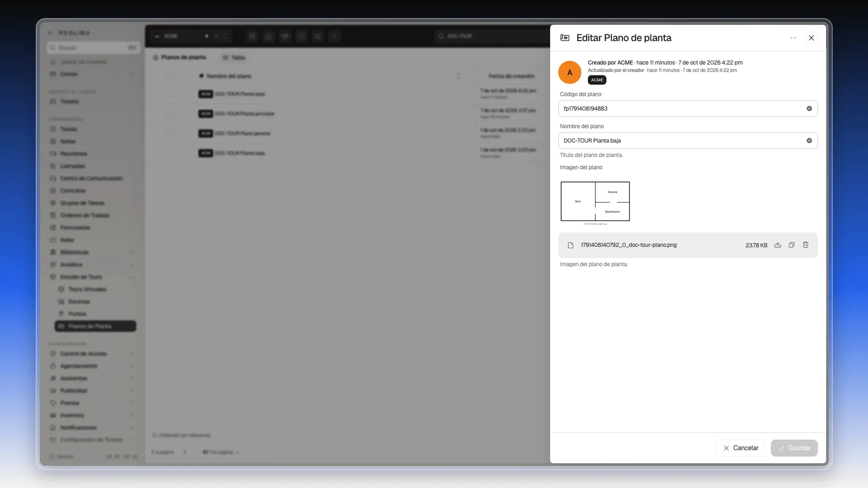The height and width of the screenshot is (488, 868).
Task: Download the doc-tour-plano.png file
Action: tap(778, 245)
